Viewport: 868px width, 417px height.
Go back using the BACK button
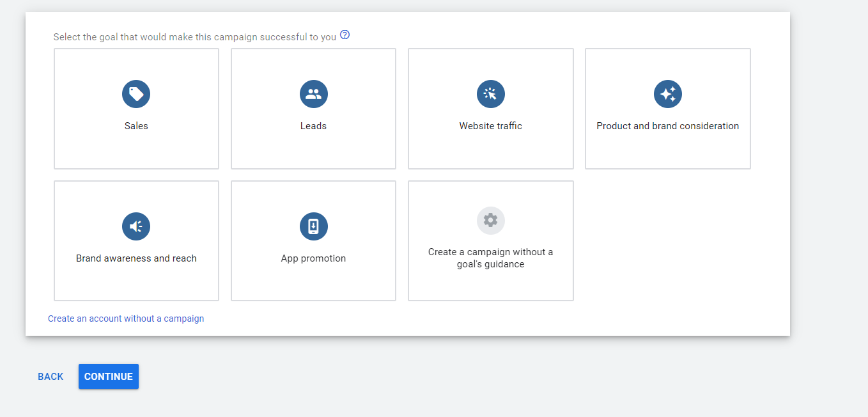[x=50, y=377]
